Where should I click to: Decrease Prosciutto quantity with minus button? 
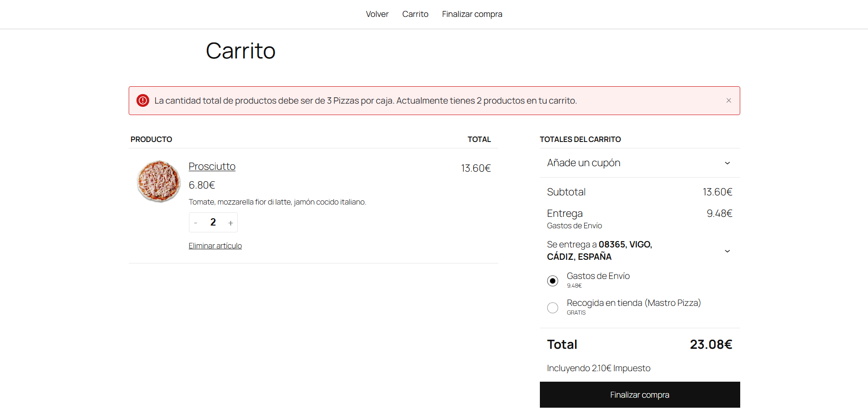point(196,223)
